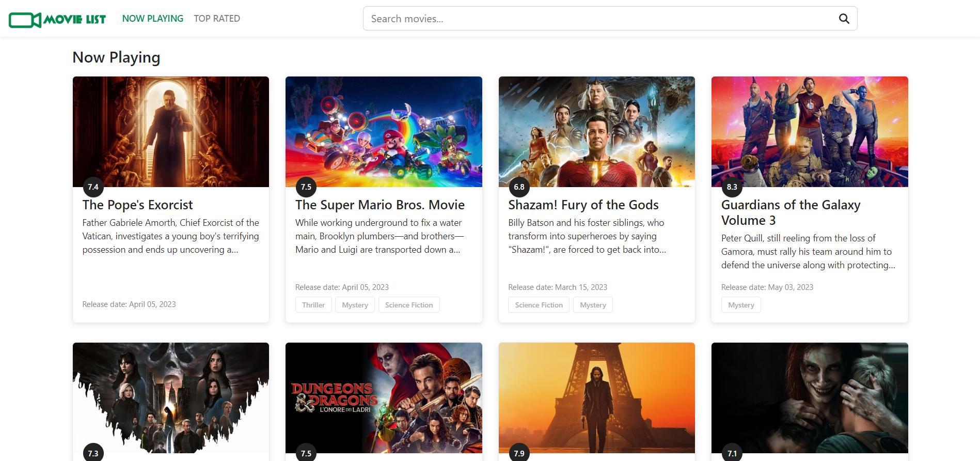This screenshot has height=461, width=980.
Task: Open Guardians of the Galaxy Volume 3 poster
Action: coord(810,132)
